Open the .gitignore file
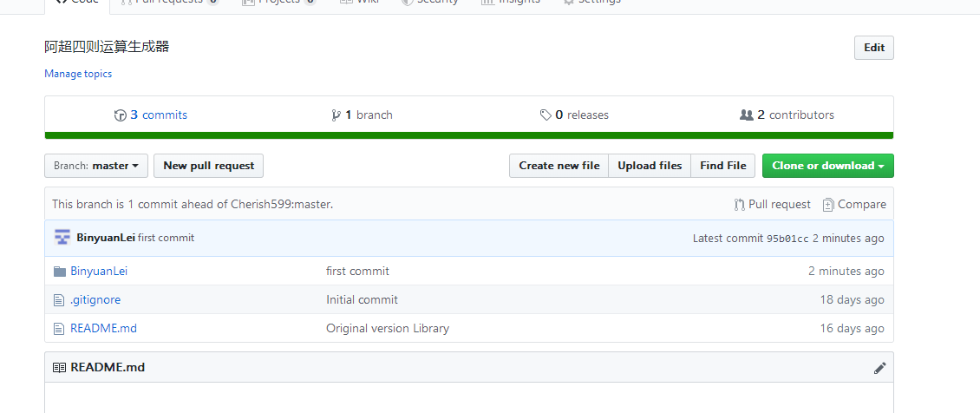This screenshot has width=980, height=413. click(95, 300)
